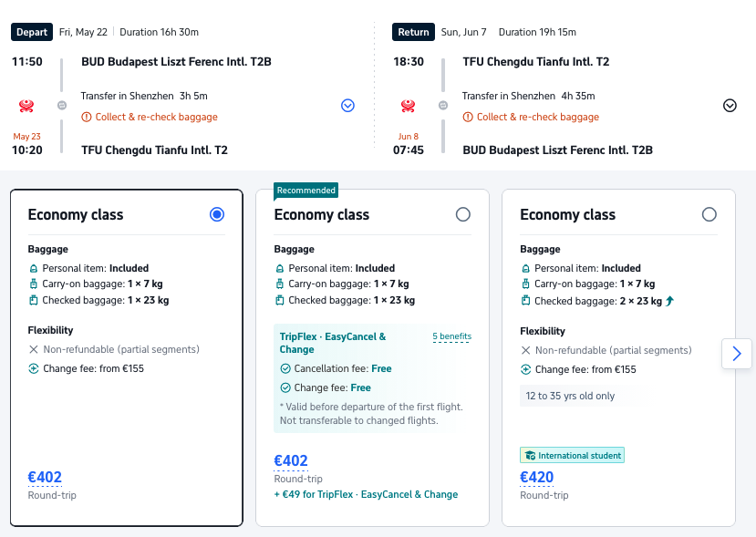Image resolution: width=756 pixels, height=537 pixels.
Task: Click the departure flight airline logo
Action: [26, 106]
